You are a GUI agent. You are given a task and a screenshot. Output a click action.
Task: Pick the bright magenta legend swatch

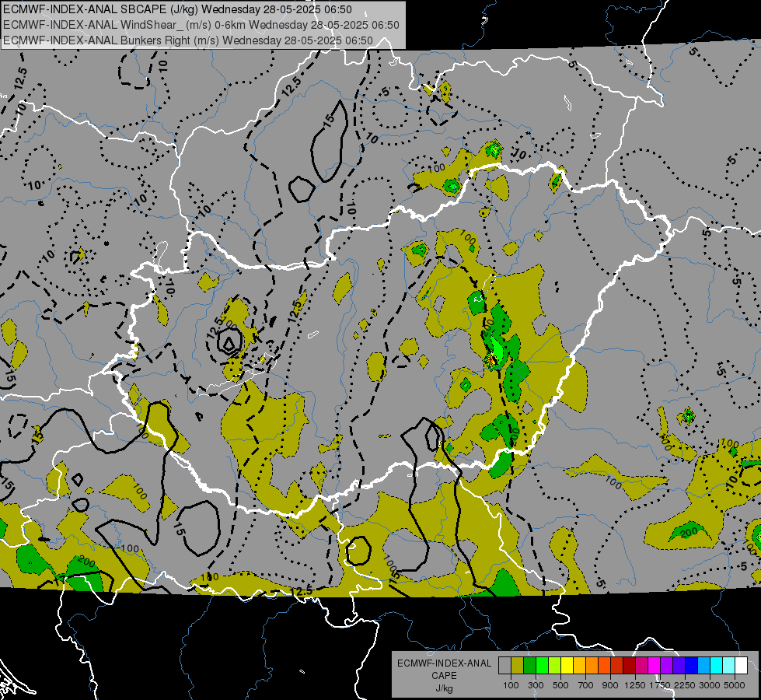pos(655,665)
